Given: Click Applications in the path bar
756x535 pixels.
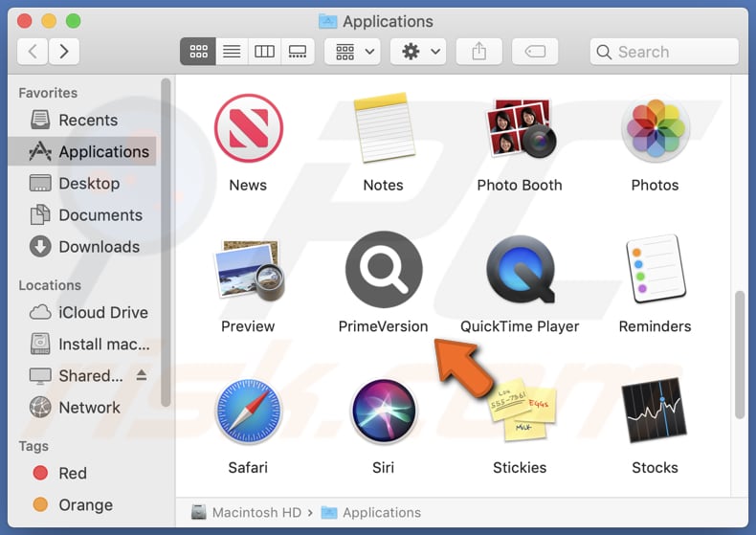Looking at the screenshot, I should [370, 512].
